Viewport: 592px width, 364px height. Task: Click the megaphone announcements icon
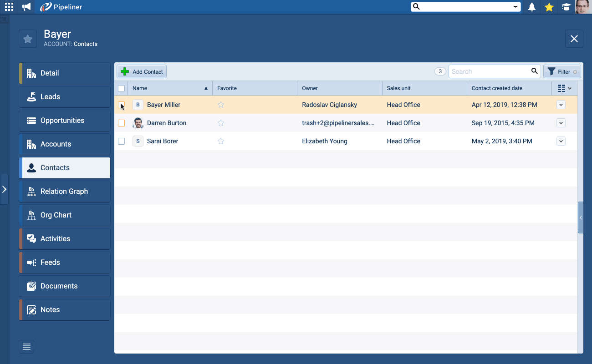point(26,7)
